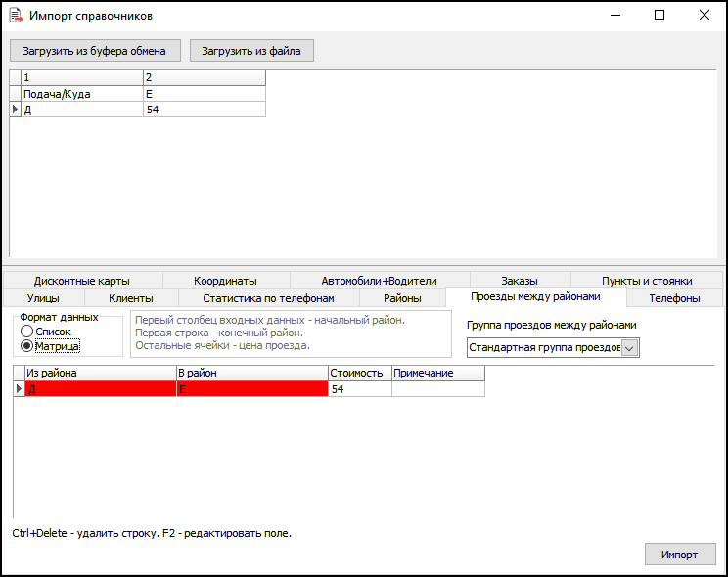
Task: Open the Пункты и стоянки tab
Action: point(647,281)
